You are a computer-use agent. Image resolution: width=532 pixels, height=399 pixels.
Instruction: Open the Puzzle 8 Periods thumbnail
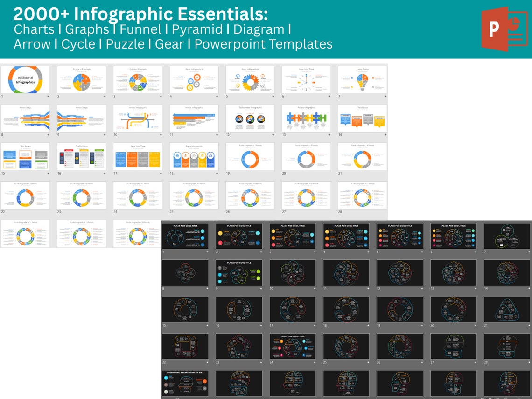pyautogui.click(x=138, y=79)
